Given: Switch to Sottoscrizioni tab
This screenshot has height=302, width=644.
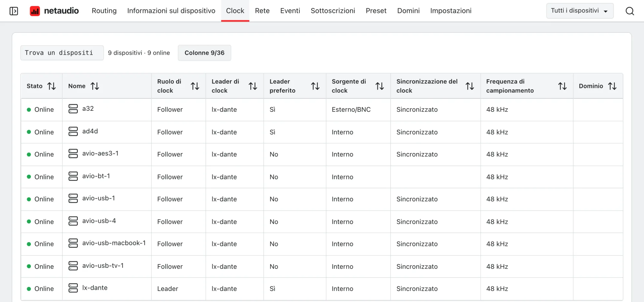Looking at the screenshot, I should tap(333, 11).
